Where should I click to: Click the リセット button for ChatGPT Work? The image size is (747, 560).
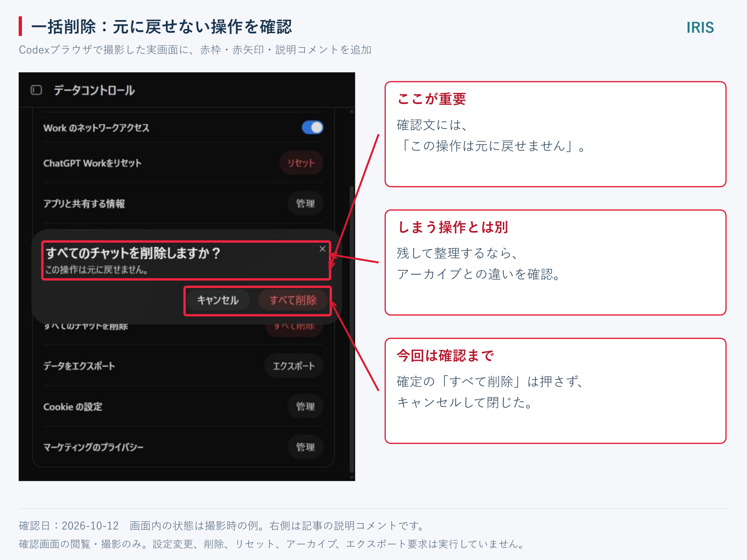(301, 163)
